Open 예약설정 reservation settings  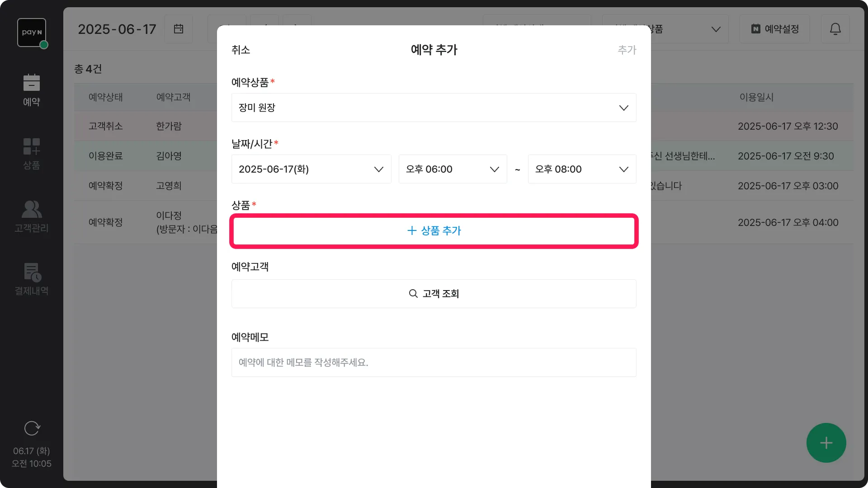coord(774,29)
